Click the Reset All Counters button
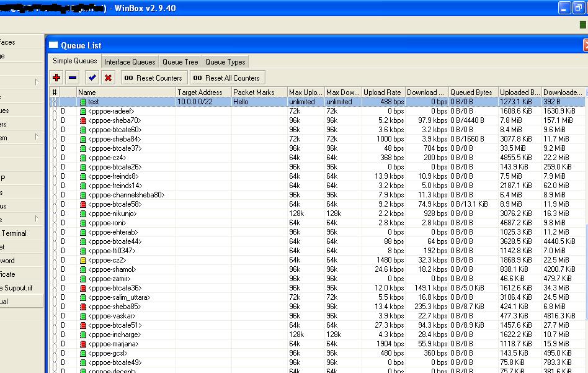The height and width of the screenshot is (373, 588). coord(227,78)
